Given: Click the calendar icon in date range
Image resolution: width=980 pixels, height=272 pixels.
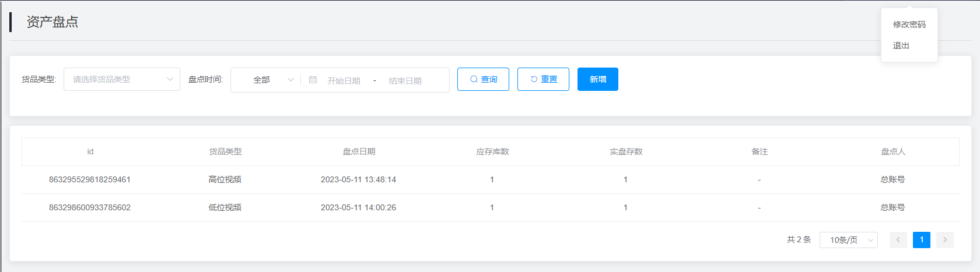Looking at the screenshot, I should point(313,80).
